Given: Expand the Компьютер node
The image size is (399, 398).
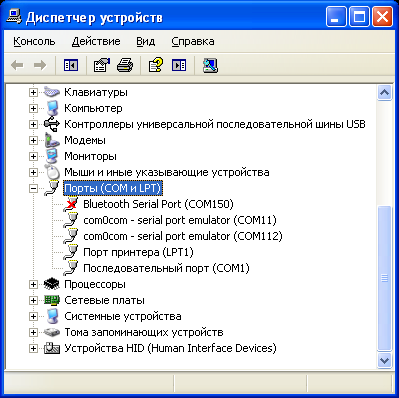Looking at the screenshot, I should point(33,108).
